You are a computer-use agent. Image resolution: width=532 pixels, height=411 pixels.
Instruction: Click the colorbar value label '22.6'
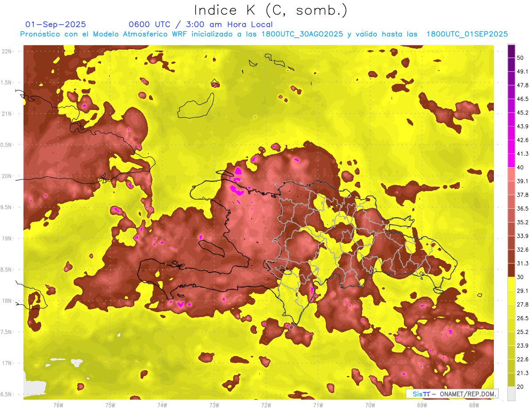(x=523, y=360)
